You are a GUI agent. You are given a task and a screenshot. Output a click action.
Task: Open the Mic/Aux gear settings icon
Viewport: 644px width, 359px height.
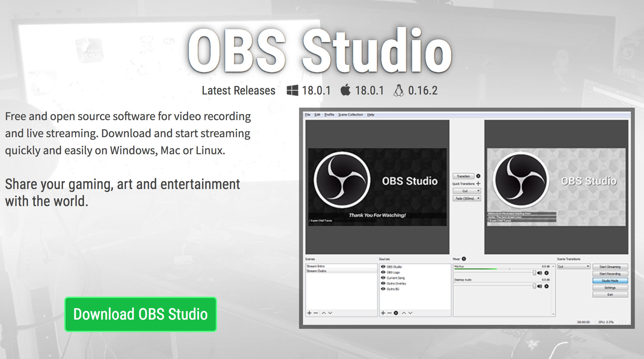547,273
